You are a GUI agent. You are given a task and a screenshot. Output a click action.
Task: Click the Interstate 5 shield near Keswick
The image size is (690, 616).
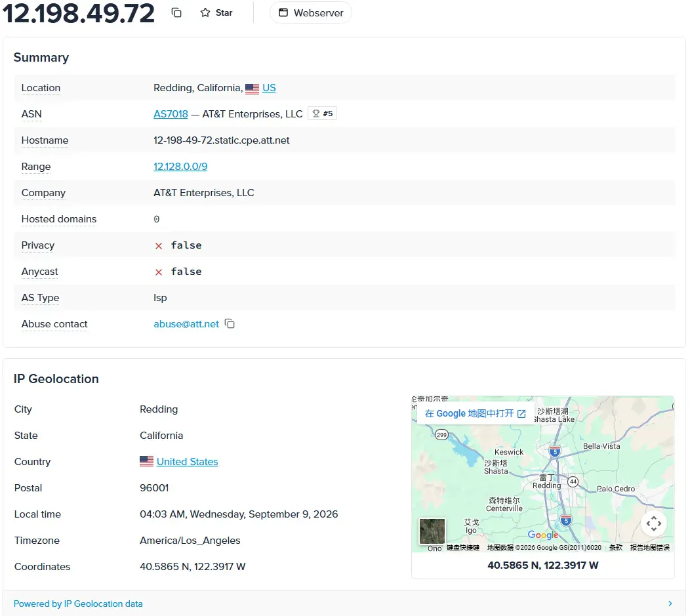[555, 451]
